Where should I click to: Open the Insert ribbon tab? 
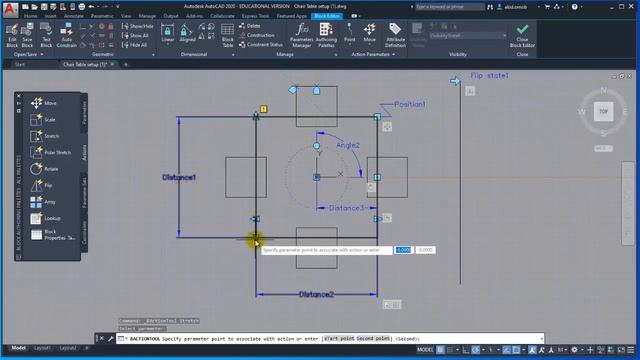pyautogui.click(x=51, y=16)
